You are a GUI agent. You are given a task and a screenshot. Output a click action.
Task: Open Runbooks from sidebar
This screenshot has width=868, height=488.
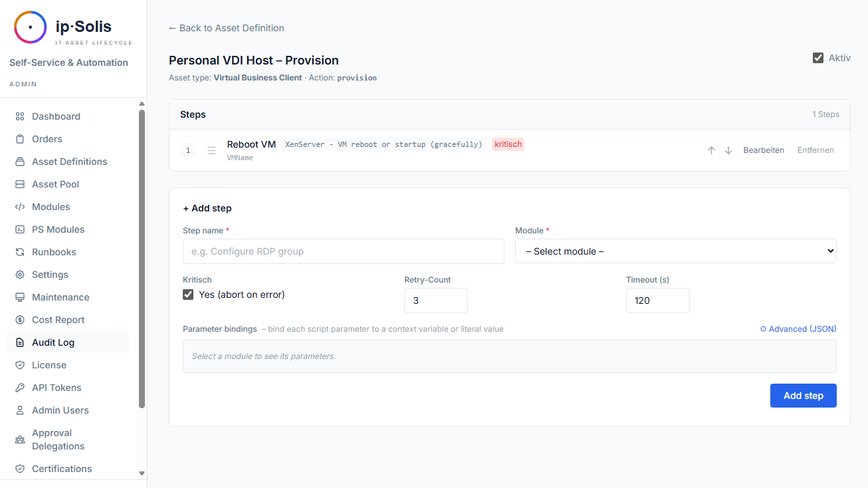tap(68, 252)
